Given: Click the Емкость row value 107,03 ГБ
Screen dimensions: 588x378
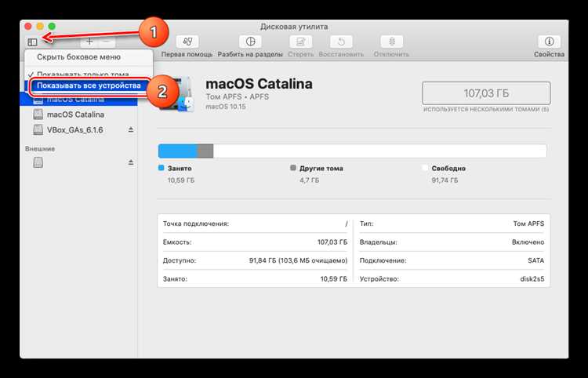Looking at the screenshot, I should click(x=332, y=242).
